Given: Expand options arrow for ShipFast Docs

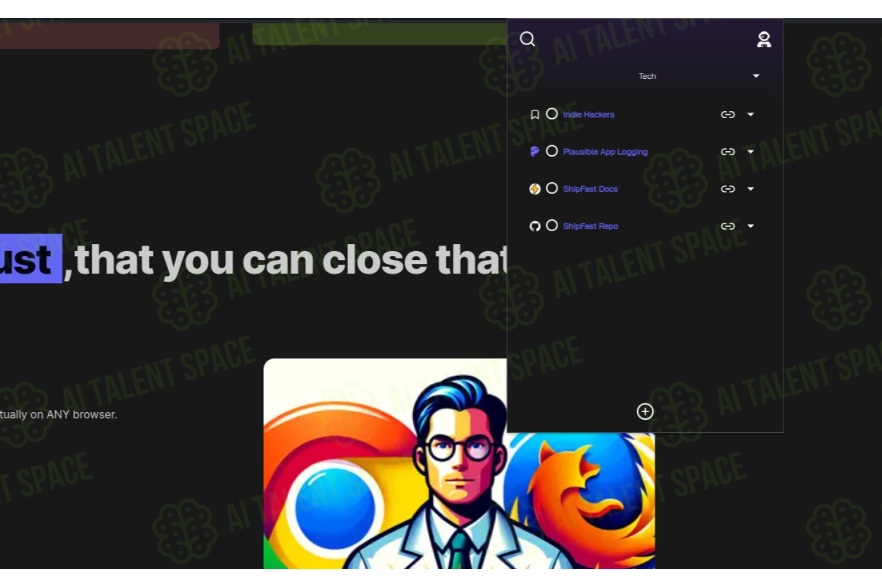Looking at the screenshot, I should 750,189.
